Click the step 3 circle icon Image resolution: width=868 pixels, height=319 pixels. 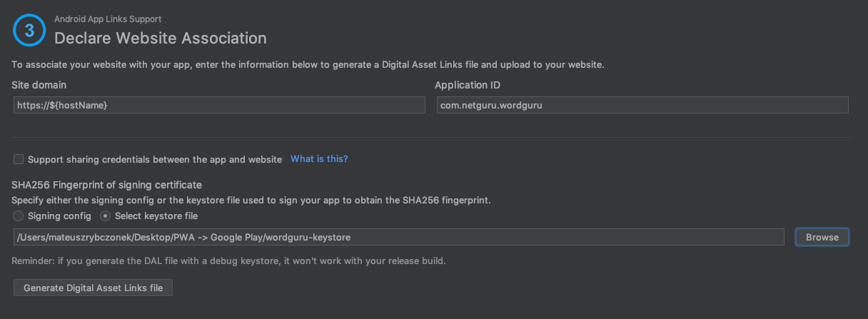[x=29, y=32]
